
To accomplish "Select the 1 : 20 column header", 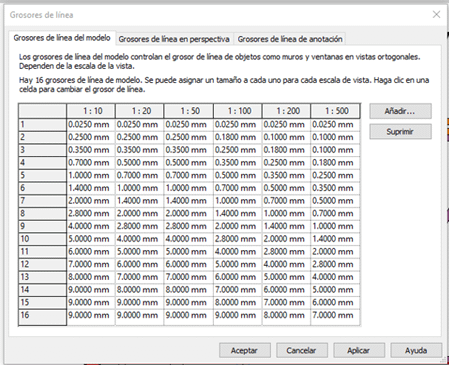I will click(x=140, y=111).
